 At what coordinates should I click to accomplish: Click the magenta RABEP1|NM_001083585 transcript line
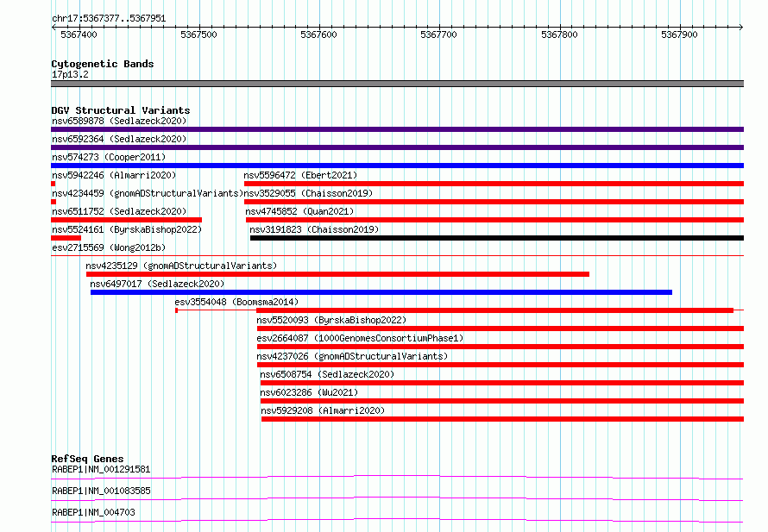(397, 498)
